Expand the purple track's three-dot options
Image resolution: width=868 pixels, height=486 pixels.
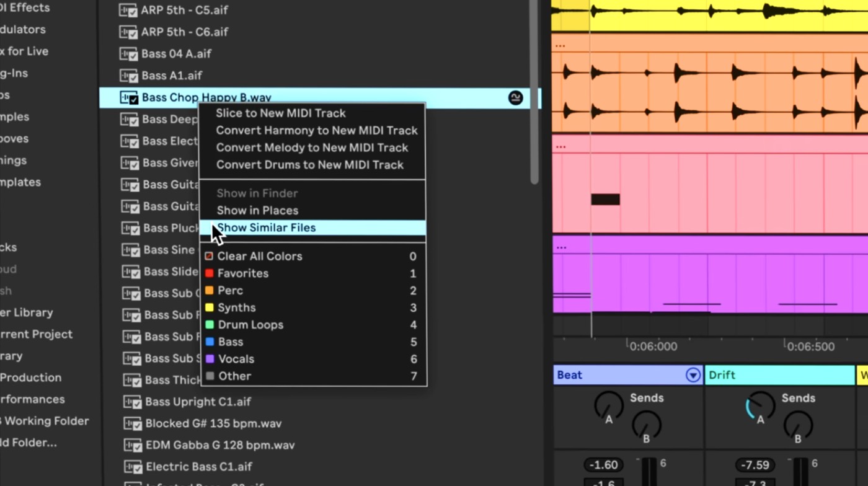(561, 247)
